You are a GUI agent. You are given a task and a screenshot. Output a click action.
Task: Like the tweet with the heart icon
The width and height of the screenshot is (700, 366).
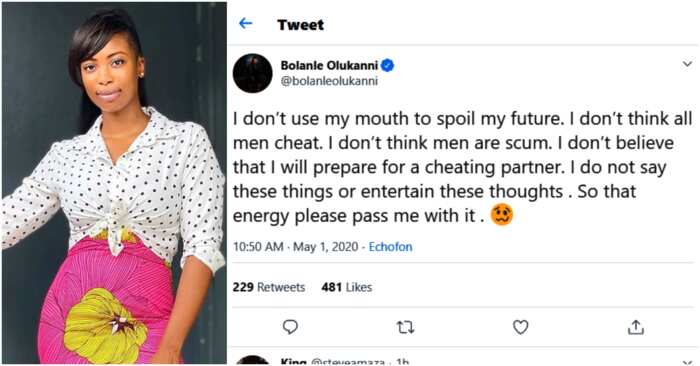point(521,327)
